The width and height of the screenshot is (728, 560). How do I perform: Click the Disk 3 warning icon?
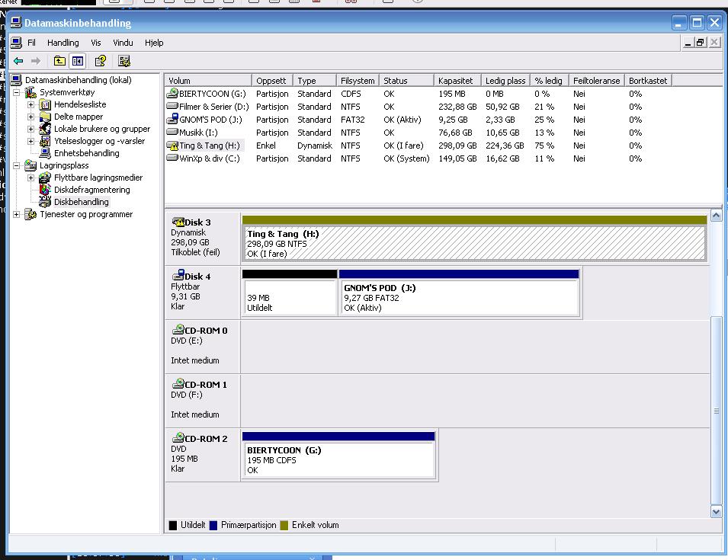click(178, 222)
